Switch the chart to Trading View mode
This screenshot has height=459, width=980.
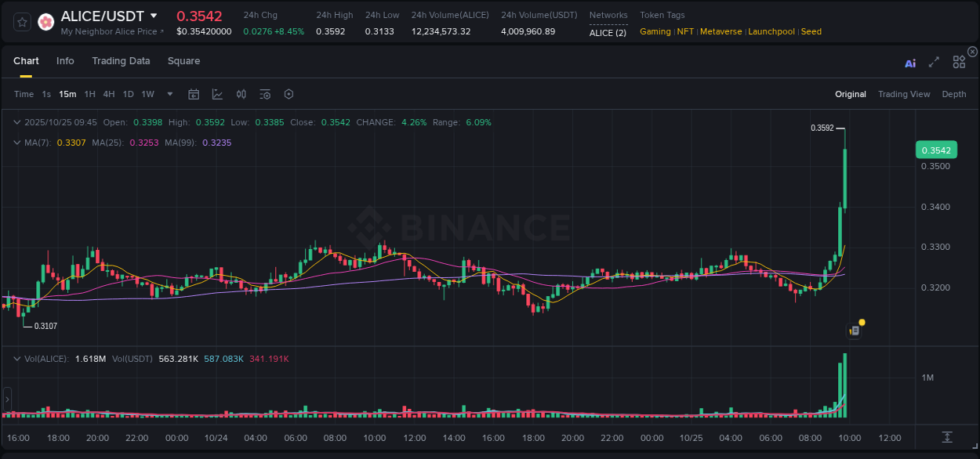click(x=903, y=94)
